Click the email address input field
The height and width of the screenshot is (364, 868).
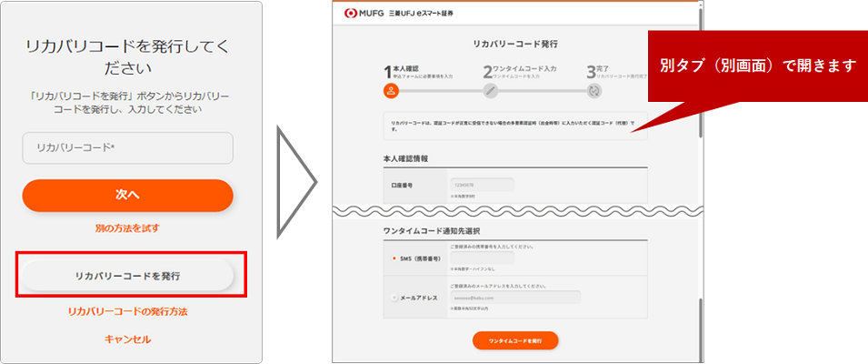coord(514,297)
